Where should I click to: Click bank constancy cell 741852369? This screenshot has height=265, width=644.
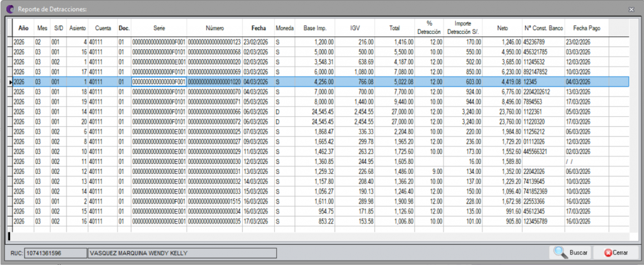point(544,192)
